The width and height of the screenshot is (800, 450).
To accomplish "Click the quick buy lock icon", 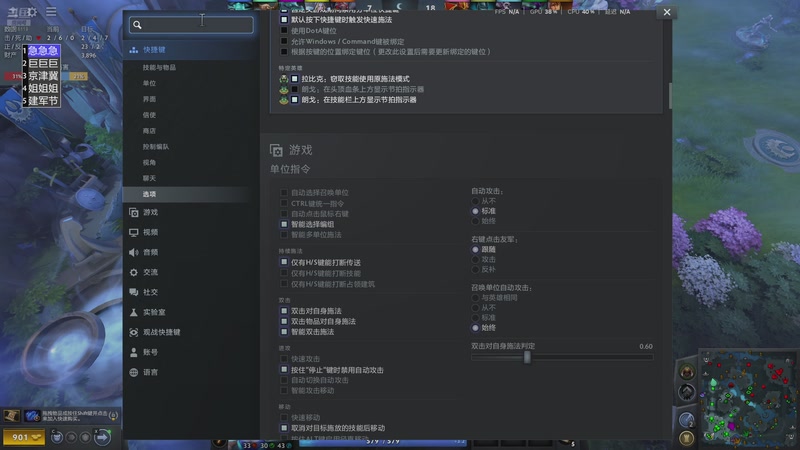I will (x=113, y=416).
